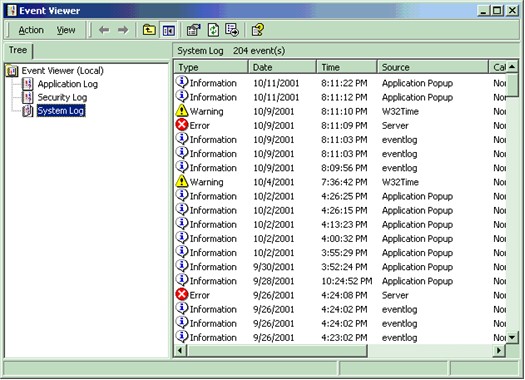525x380 pixels.
Task: Select the Application Popup event at 4:26:15 PM
Action: click(341, 210)
